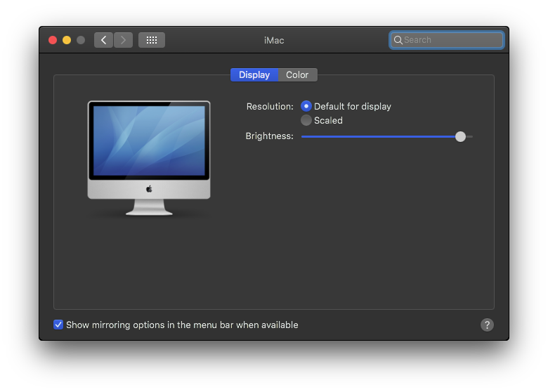Viewport: 548px width, 392px height.
Task: Click the iMac display image
Action: pyautogui.click(x=149, y=158)
